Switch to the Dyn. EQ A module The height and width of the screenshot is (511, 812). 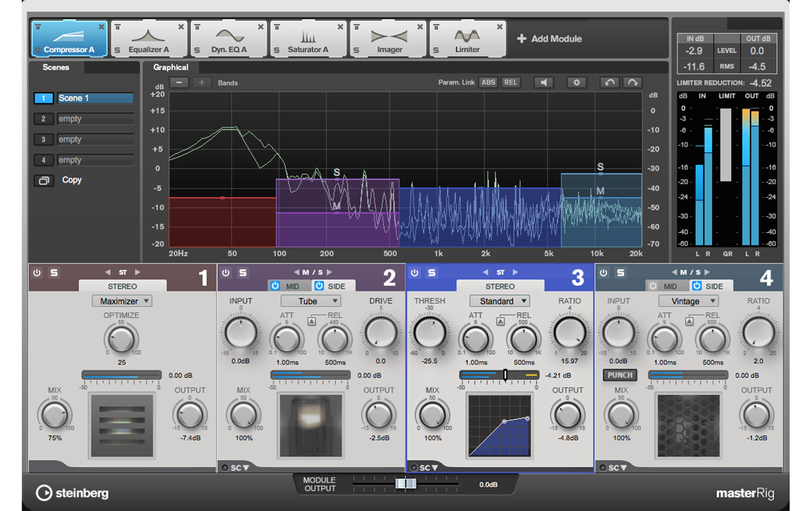point(228,39)
